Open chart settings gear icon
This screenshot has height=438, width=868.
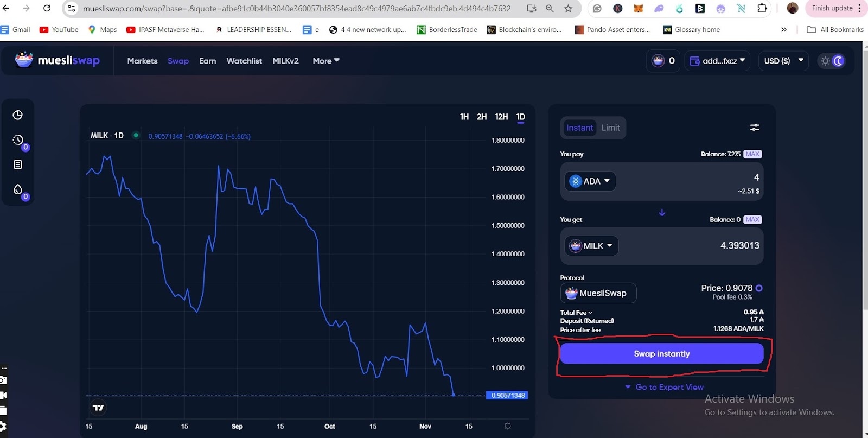508,426
